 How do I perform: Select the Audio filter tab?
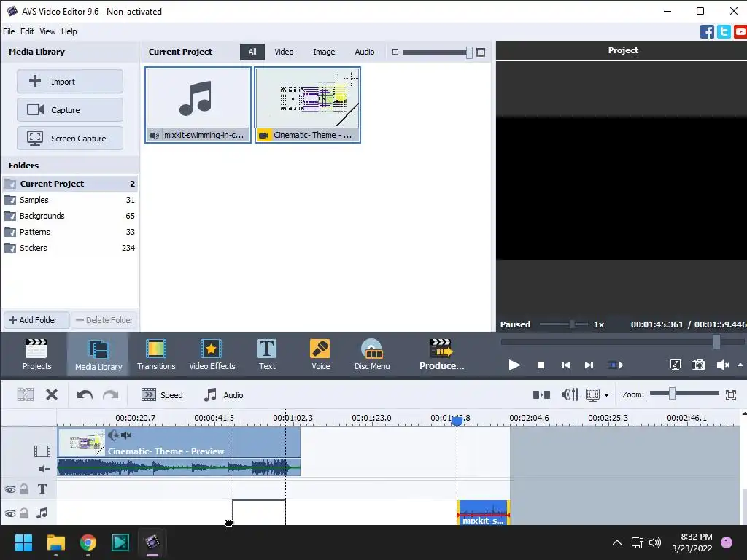pos(365,52)
